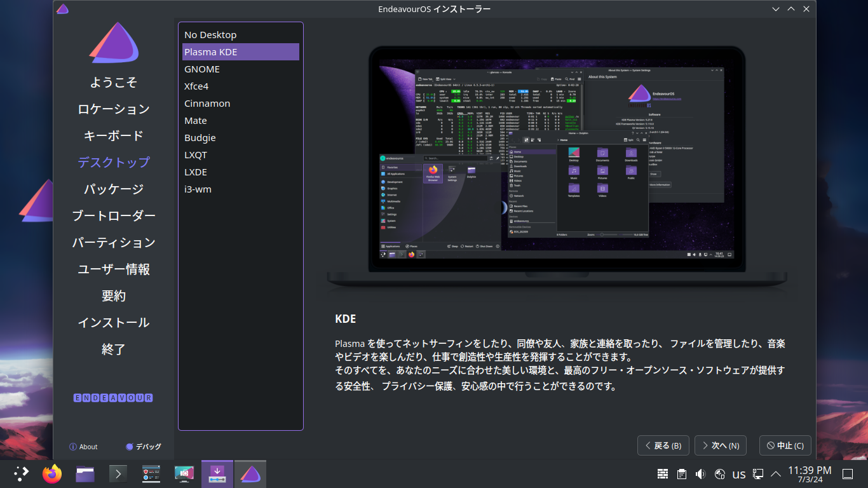Click the us keyboard layout indicator
Viewport: 868px width, 488px height.
(739, 474)
